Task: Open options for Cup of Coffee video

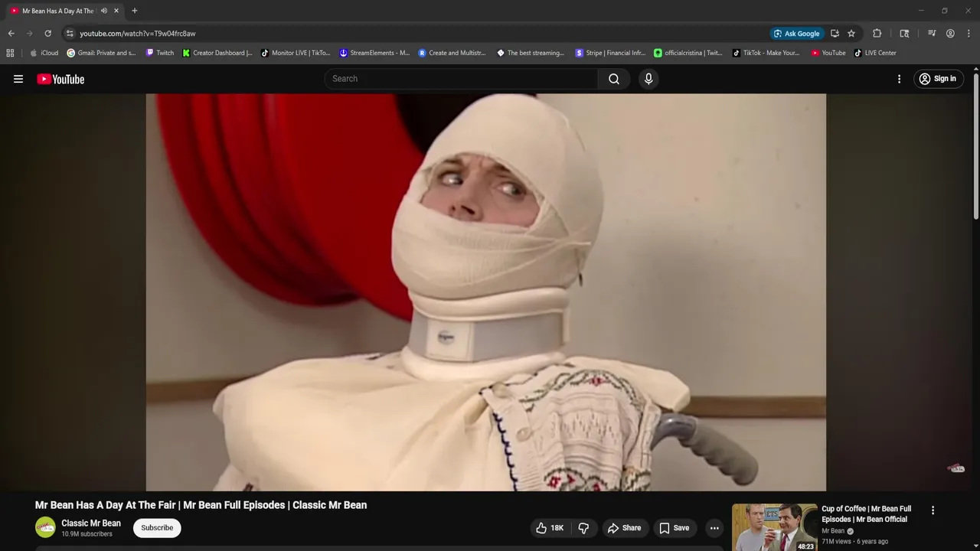Action: coord(933,510)
